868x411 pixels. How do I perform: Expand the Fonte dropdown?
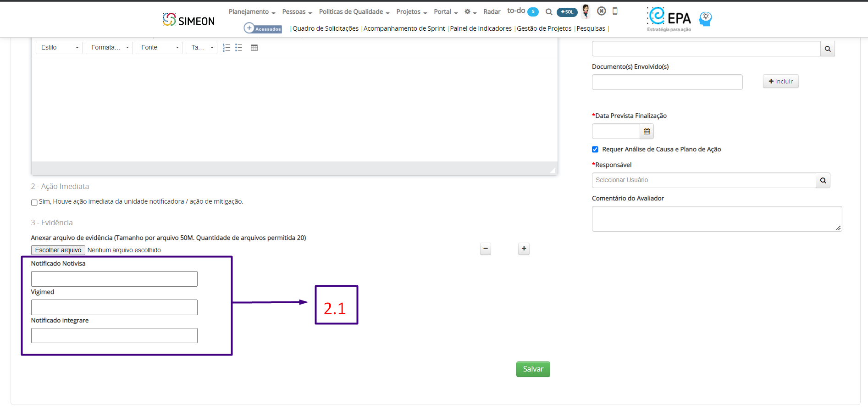(159, 48)
